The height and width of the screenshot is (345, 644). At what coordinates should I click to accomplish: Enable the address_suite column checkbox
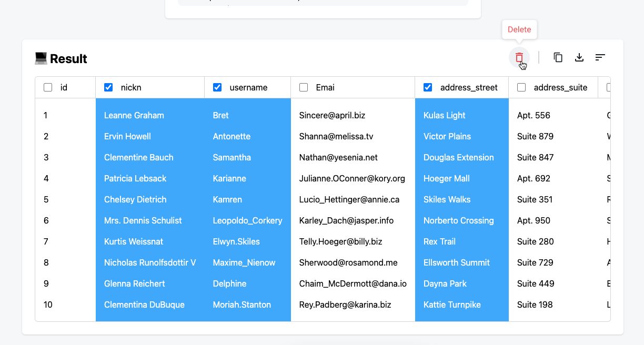pos(521,87)
